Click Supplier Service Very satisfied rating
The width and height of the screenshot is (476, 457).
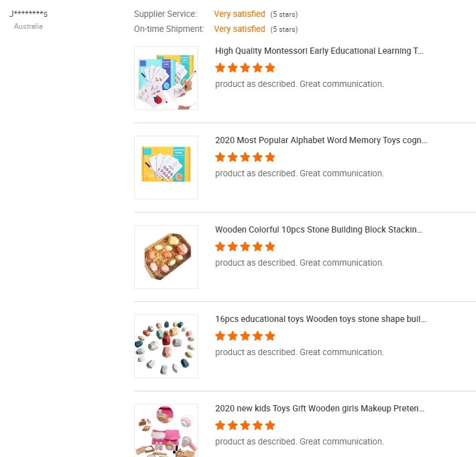click(239, 14)
